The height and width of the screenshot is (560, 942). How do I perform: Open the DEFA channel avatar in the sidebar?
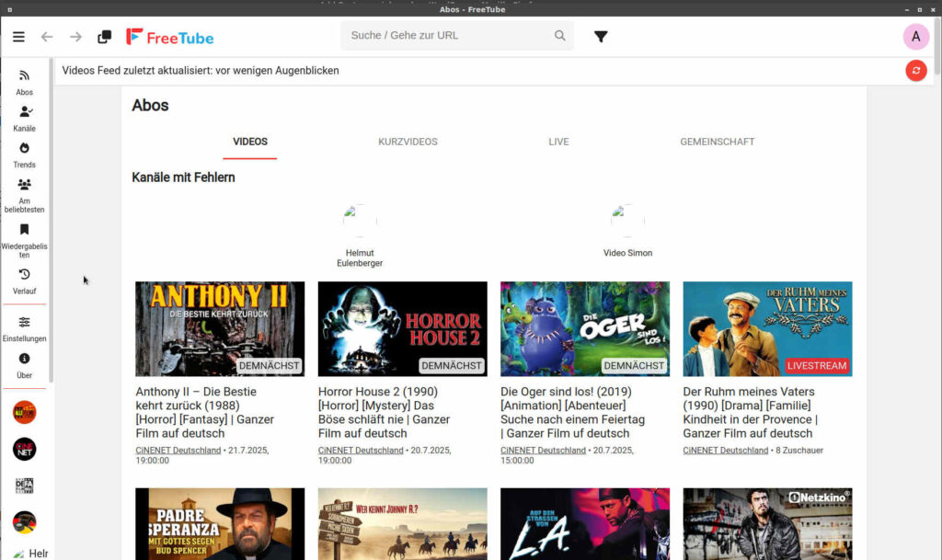(25, 486)
